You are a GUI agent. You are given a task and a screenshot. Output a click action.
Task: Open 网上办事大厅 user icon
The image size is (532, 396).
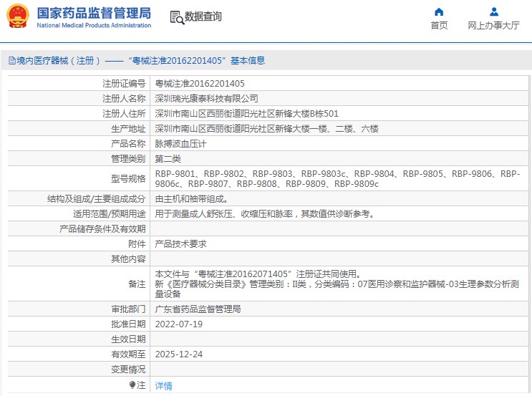493,12
